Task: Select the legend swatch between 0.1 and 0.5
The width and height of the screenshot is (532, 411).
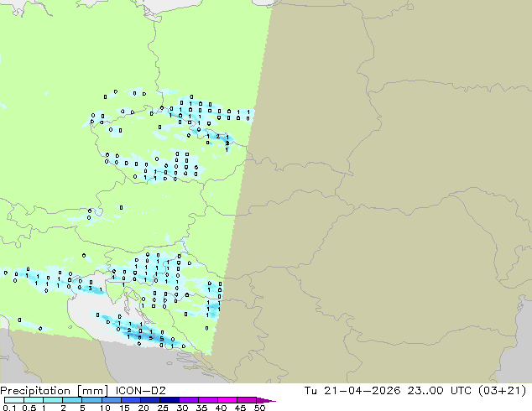Action: click(14, 400)
